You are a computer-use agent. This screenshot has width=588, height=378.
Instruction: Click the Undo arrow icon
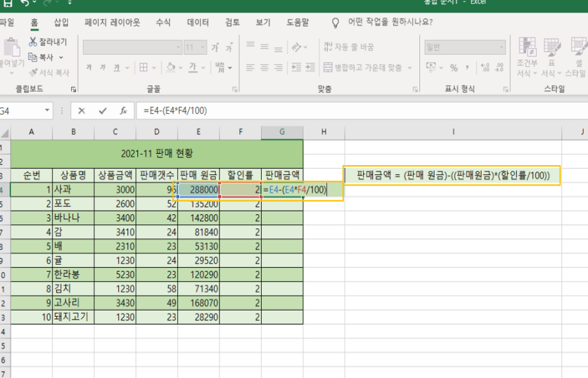(25, 3)
